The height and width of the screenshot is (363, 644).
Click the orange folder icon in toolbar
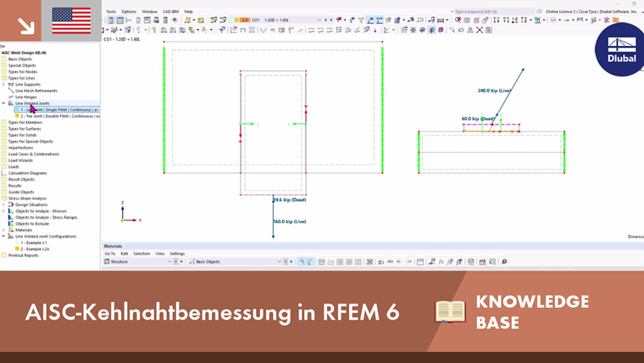(x=616, y=20)
